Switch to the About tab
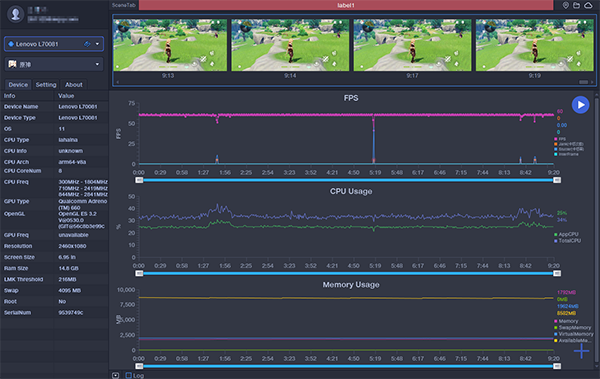 pos(73,85)
